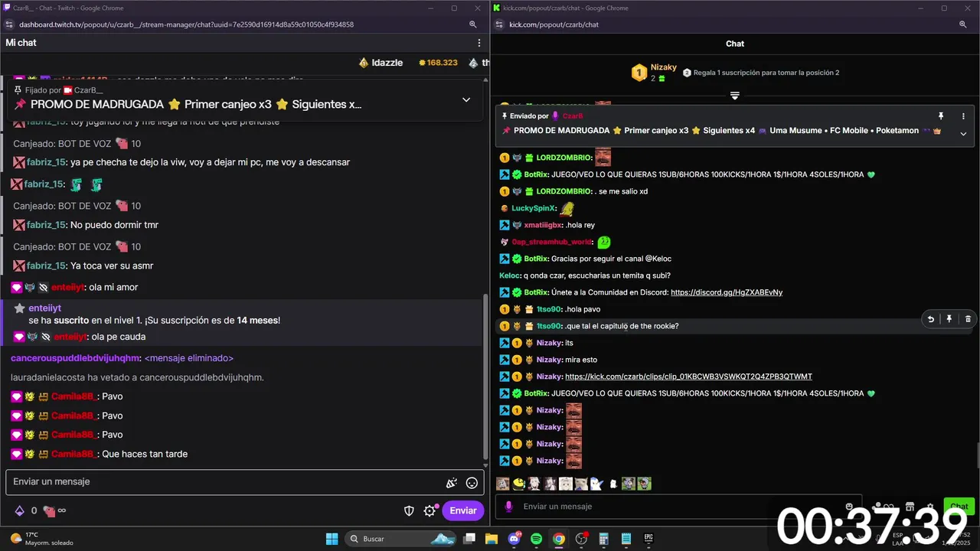Image resolution: width=980 pixels, height=551 pixels.
Task: Open the Twitch shield mode icon
Action: click(x=410, y=510)
